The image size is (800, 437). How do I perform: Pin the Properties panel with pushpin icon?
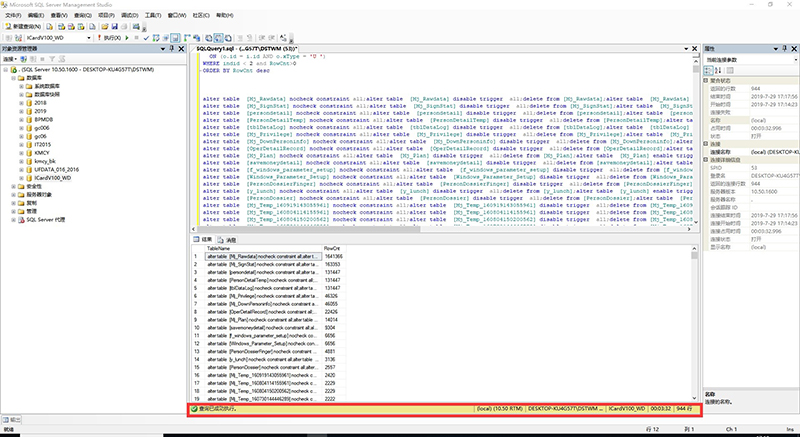click(785, 49)
